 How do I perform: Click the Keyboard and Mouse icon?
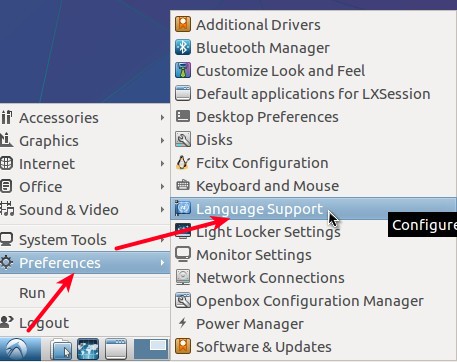tap(183, 185)
